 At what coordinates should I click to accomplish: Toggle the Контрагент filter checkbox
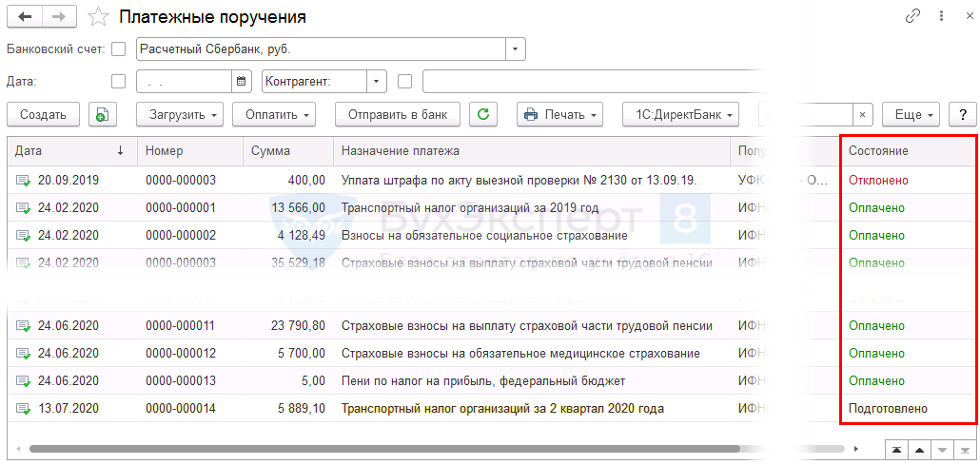pos(404,82)
